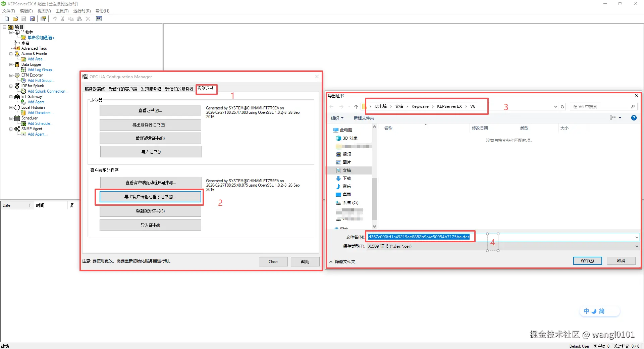Viewport: 644px width, 349px height.
Task: Launch the Quick Client (QC) toolbar icon
Action: click(99, 19)
